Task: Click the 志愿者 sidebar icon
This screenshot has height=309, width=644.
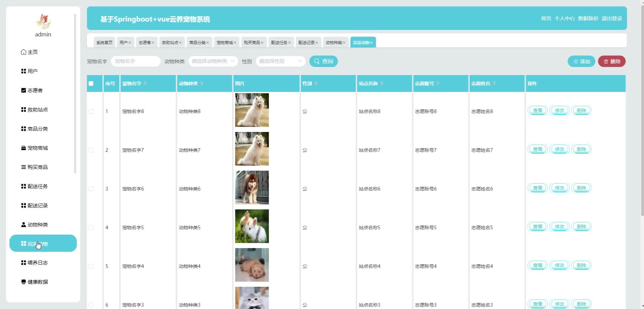Action: (24, 91)
